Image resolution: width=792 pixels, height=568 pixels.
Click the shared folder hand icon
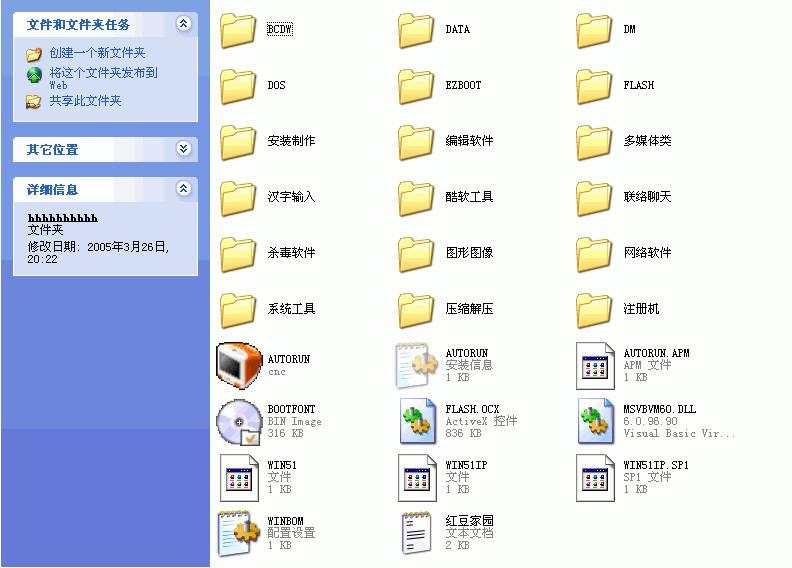(34, 101)
